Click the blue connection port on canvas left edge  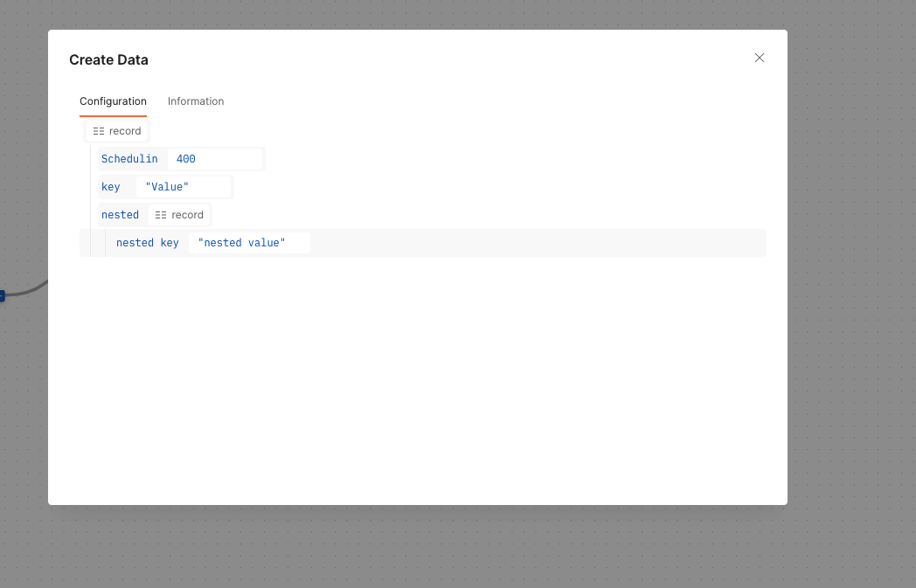tap(3, 295)
